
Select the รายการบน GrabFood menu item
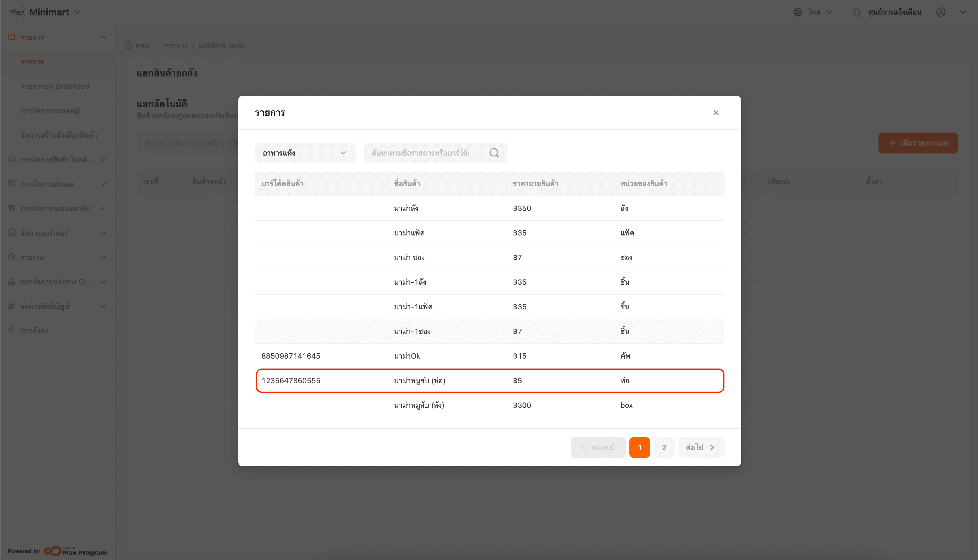(x=55, y=86)
